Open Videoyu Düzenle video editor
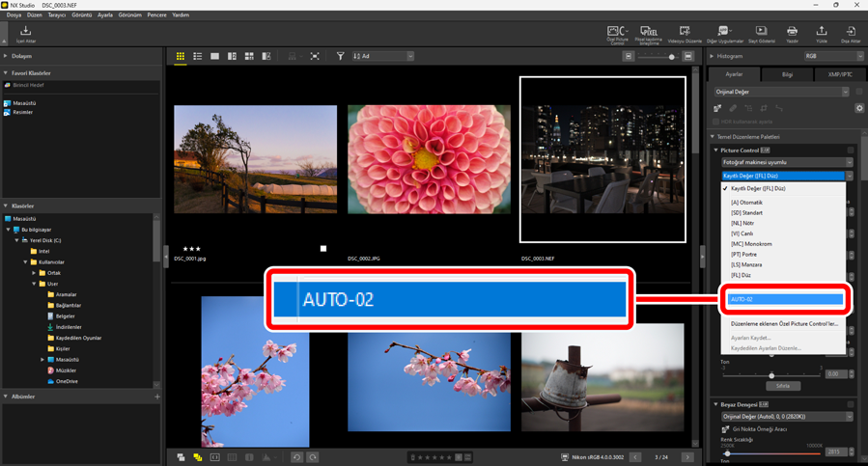The height and width of the screenshot is (466, 868). pos(685,34)
